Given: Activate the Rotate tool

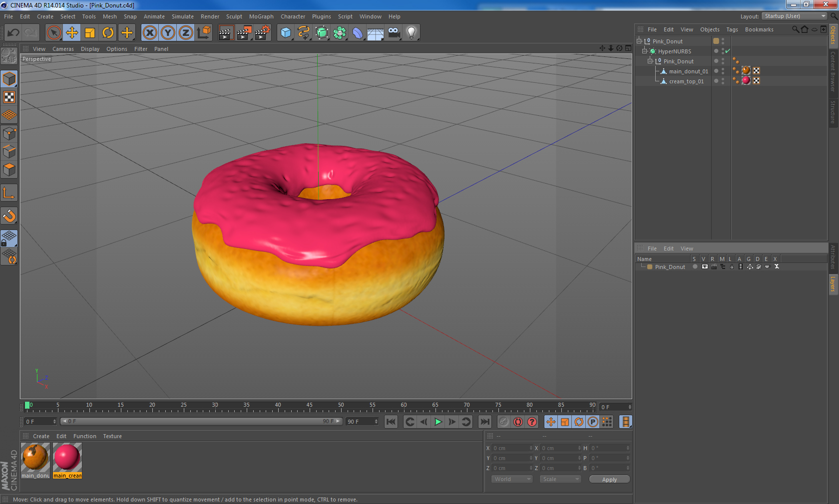Looking at the screenshot, I should [x=108, y=33].
